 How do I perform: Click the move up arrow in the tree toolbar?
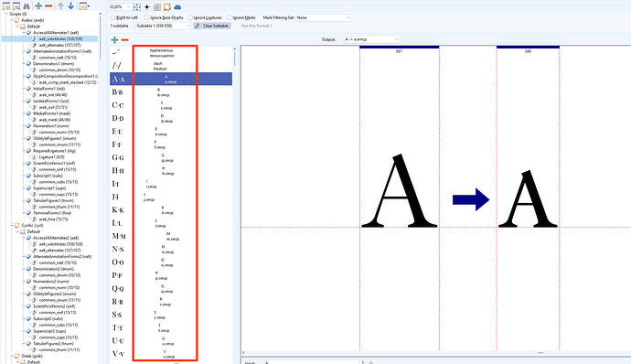pos(60,5)
